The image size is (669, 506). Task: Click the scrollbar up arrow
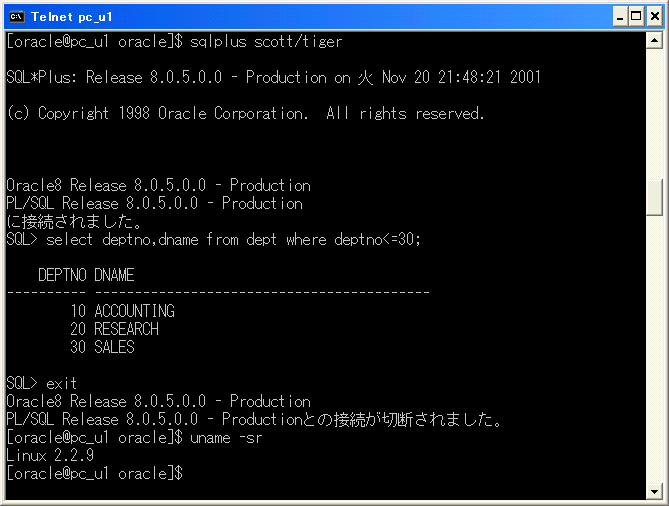click(654, 41)
